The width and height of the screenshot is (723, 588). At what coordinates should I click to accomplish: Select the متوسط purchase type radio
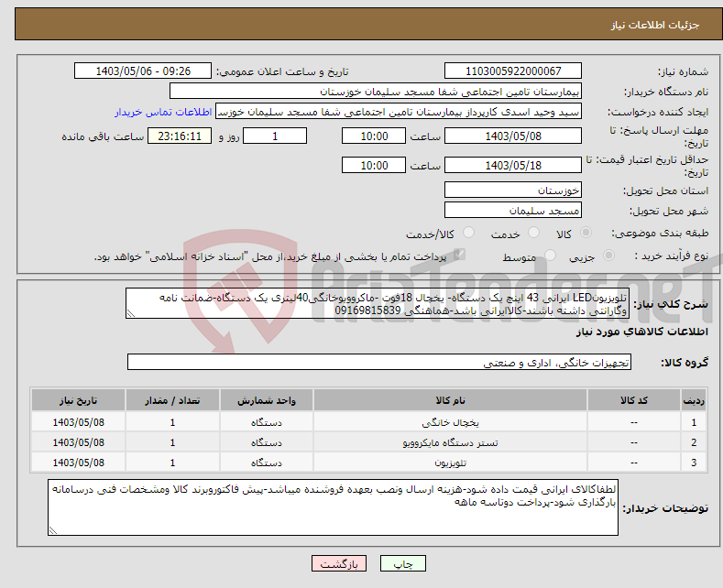tap(550, 256)
